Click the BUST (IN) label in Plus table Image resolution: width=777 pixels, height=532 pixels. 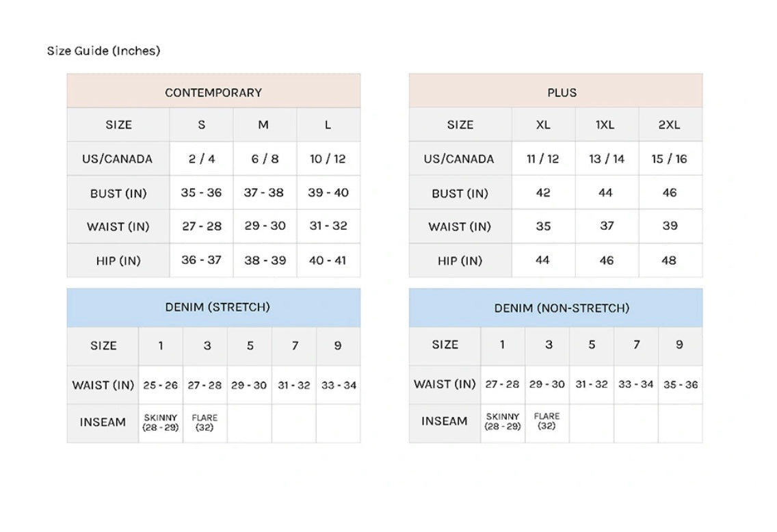[460, 194]
